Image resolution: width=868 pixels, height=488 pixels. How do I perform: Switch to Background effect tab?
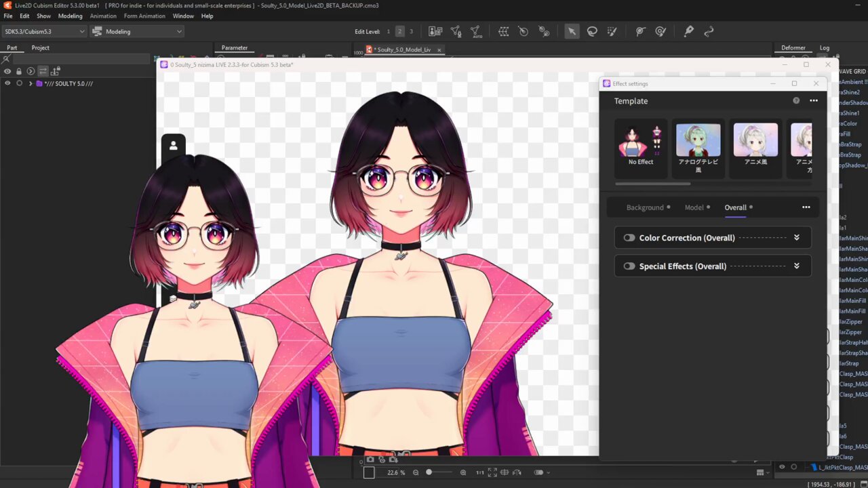click(x=645, y=207)
